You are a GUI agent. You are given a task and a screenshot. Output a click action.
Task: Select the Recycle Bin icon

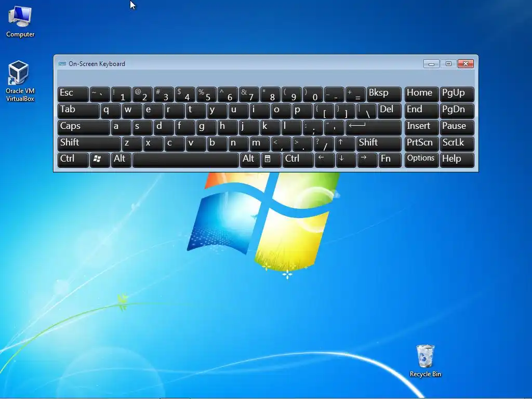(425, 361)
